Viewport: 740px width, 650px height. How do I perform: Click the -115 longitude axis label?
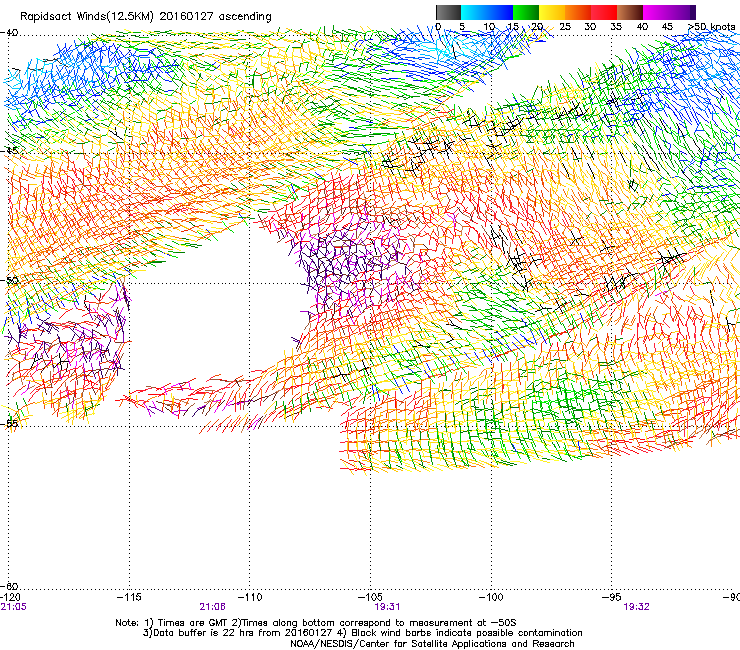[129, 597]
